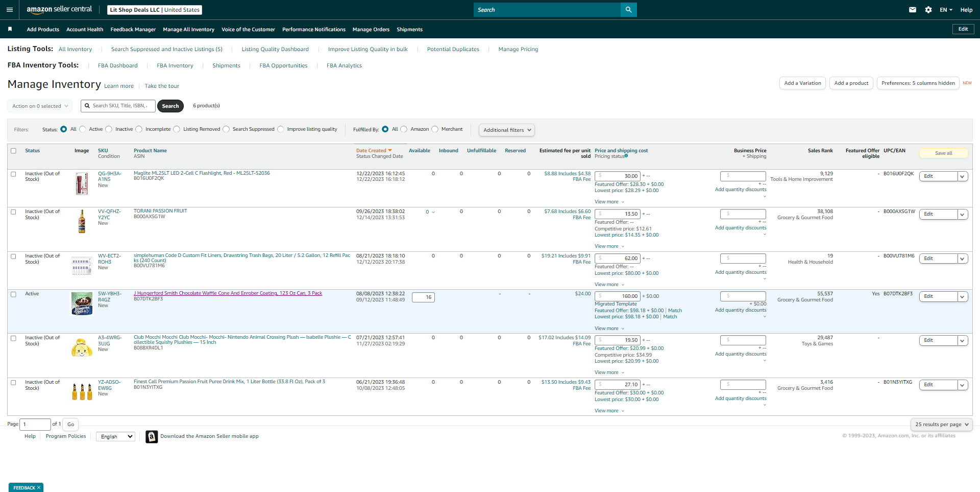Click the J Hungerford Smith product image

[x=82, y=303]
